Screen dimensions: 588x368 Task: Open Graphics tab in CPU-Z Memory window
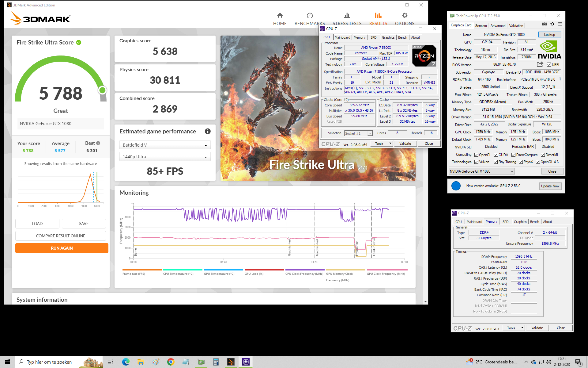(x=520, y=222)
